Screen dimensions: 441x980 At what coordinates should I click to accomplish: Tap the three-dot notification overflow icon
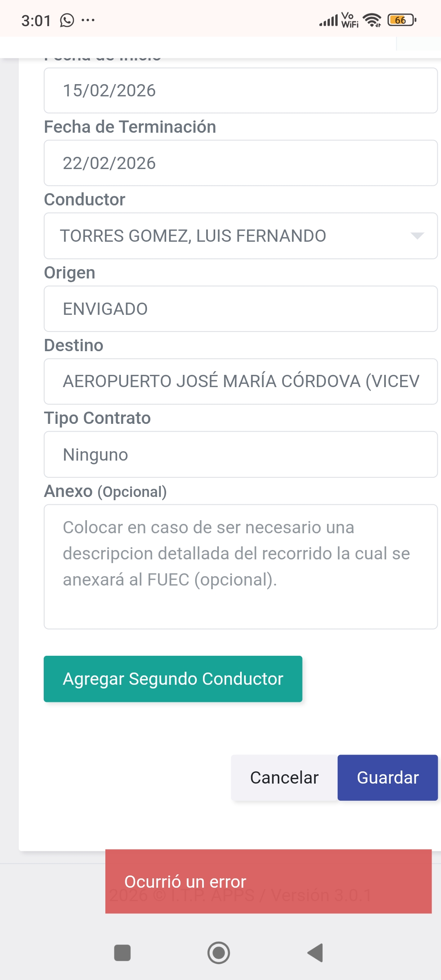point(88,20)
